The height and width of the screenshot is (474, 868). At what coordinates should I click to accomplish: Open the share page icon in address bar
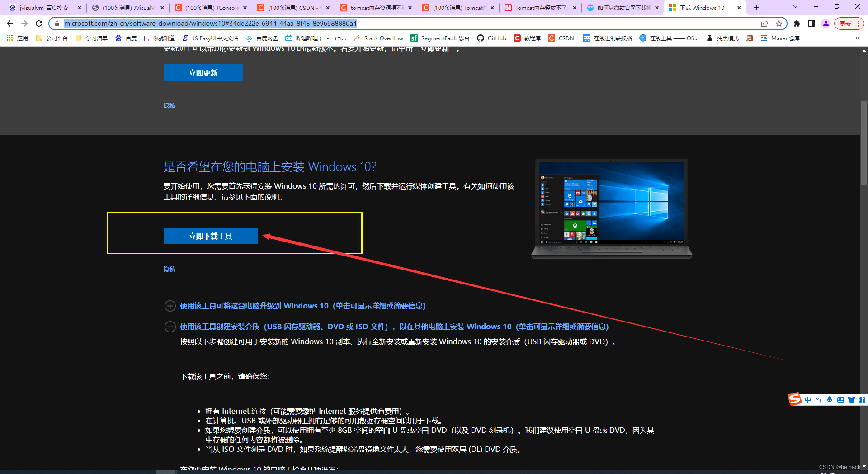(x=764, y=24)
